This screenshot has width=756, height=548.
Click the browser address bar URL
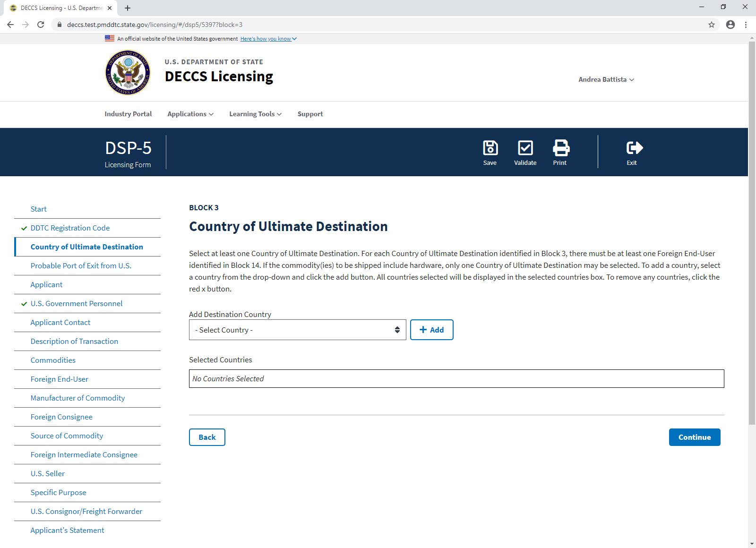point(155,25)
